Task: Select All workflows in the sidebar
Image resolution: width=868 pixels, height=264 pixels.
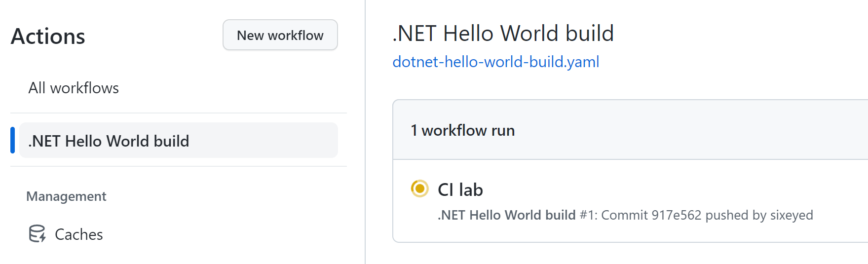Action: [74, 88]
